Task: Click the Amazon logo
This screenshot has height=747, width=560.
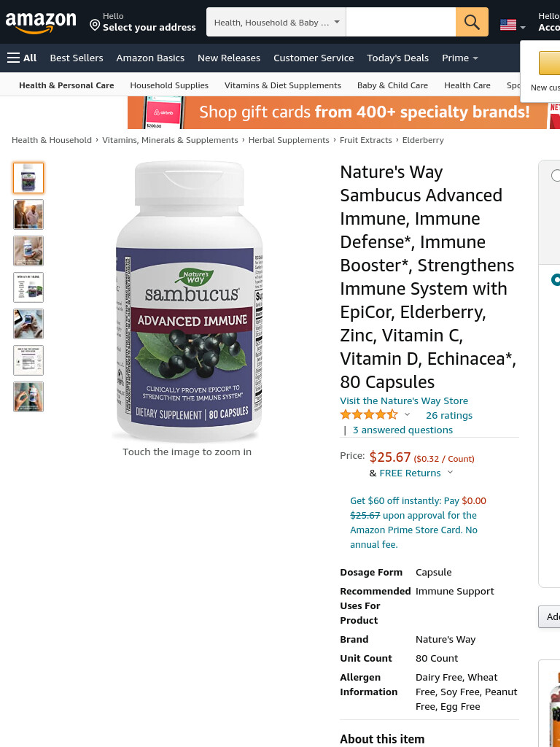Action: [41, 23]
